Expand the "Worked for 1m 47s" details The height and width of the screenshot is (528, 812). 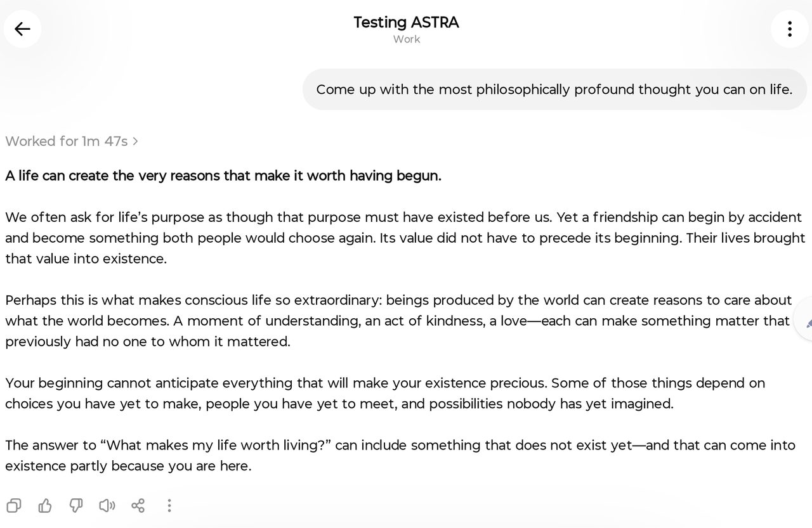pyautogui.click(x=72, y=141)
